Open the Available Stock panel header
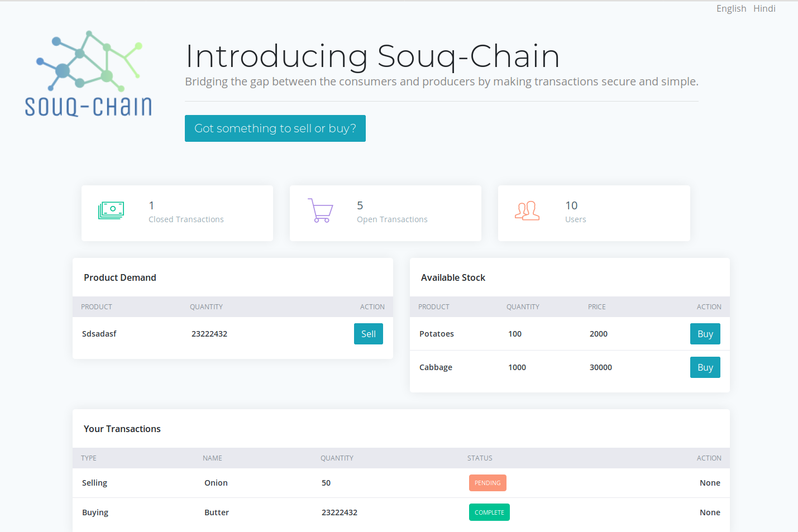Image resolution: width=798 pixels, height=532 pixels. tap(453, 277)
